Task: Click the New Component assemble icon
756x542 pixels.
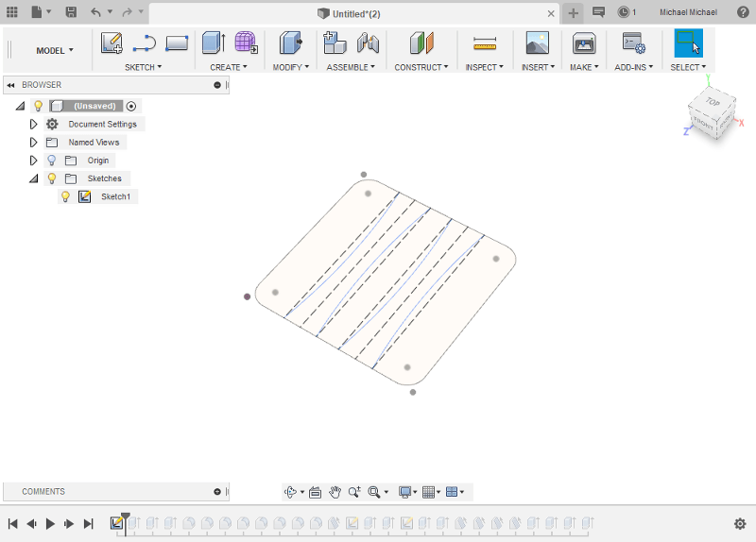Action: [x=335, y=42]
